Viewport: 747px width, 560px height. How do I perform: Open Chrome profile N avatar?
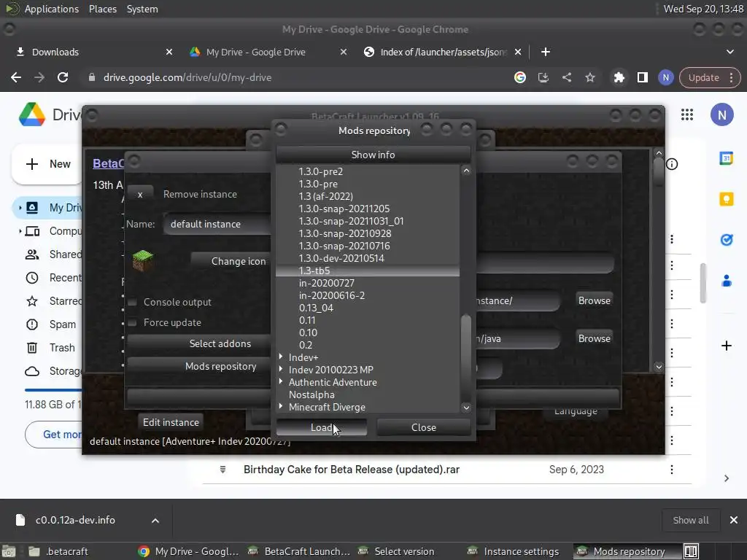click(665, 77)
